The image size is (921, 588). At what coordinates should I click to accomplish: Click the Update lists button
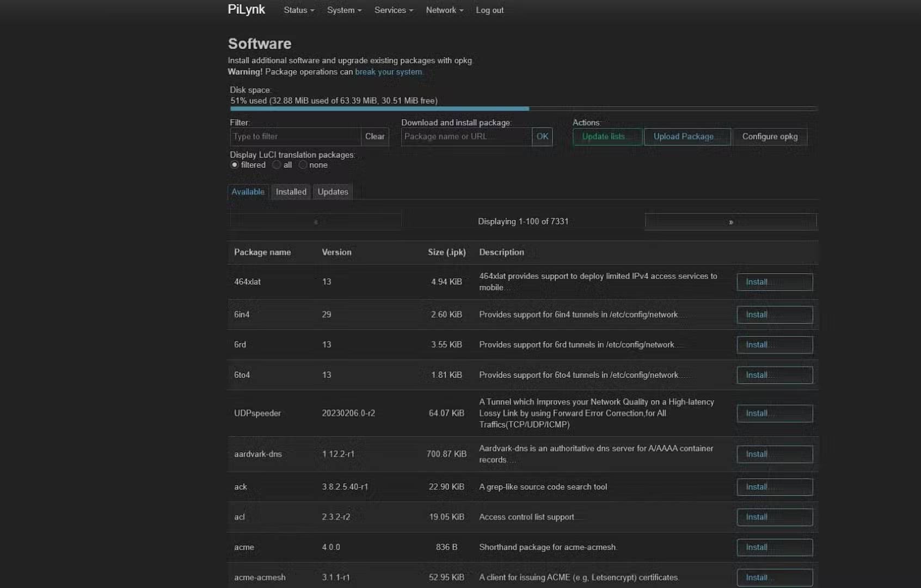(607, 137)
